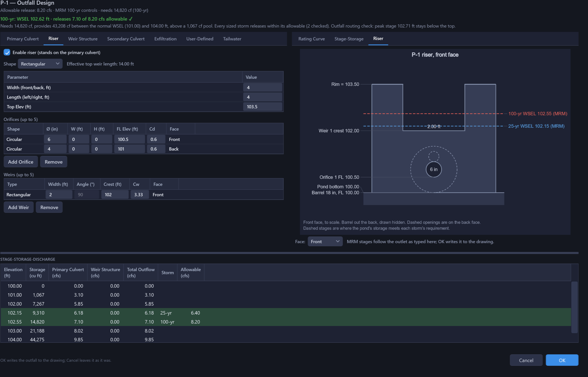
Task: Show the Rating Curve chart tab
Action: 311,39
